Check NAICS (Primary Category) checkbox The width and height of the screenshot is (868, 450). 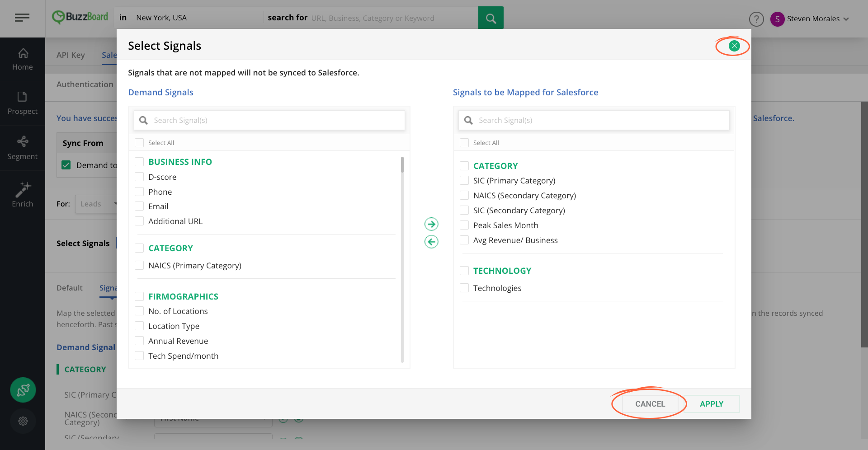(x=139, y=265)
